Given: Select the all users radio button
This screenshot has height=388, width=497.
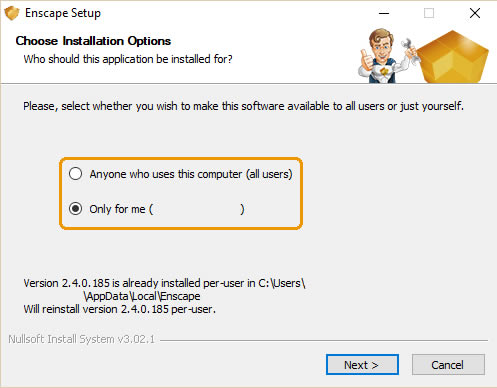Looking at the screenshot, I should 75,174.
